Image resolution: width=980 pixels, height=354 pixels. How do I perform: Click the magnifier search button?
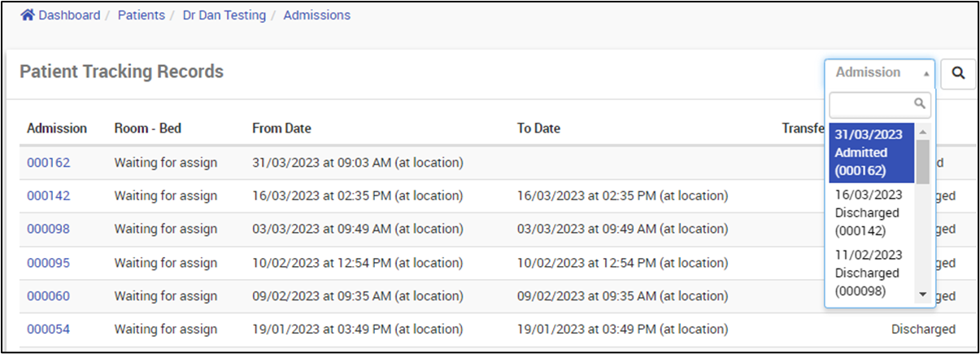(958, 74)
